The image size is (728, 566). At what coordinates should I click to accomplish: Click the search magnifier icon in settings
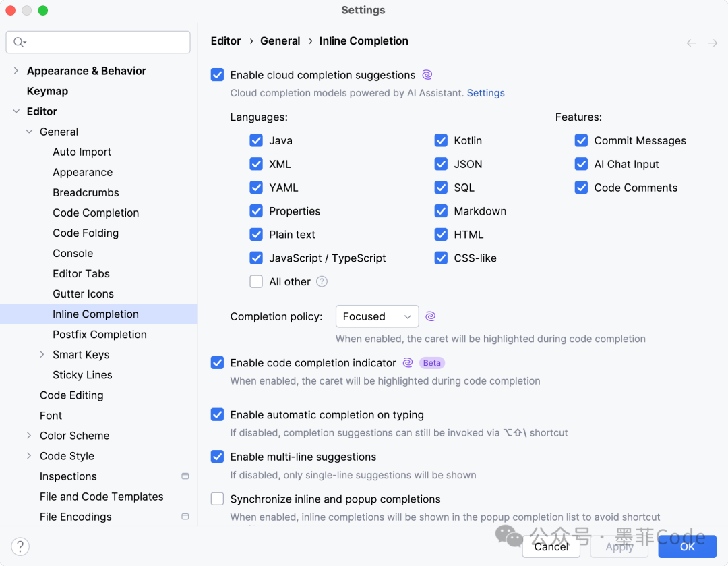click(x=19, y=43)
